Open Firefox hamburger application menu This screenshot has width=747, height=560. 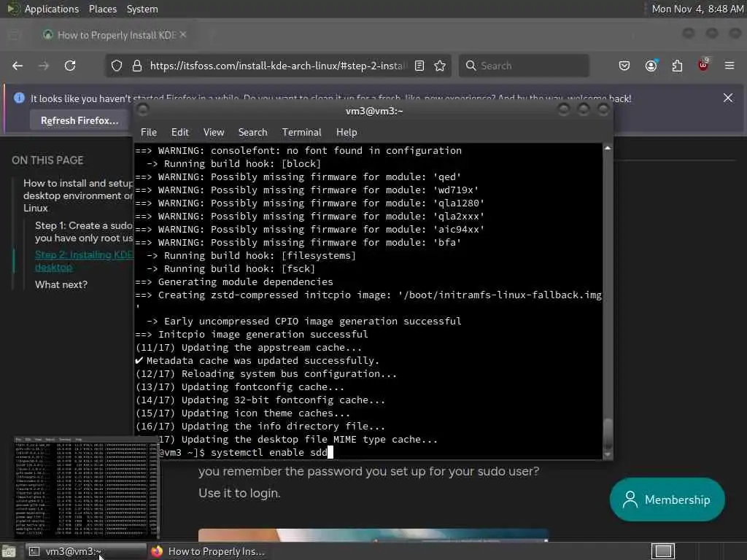729,66
